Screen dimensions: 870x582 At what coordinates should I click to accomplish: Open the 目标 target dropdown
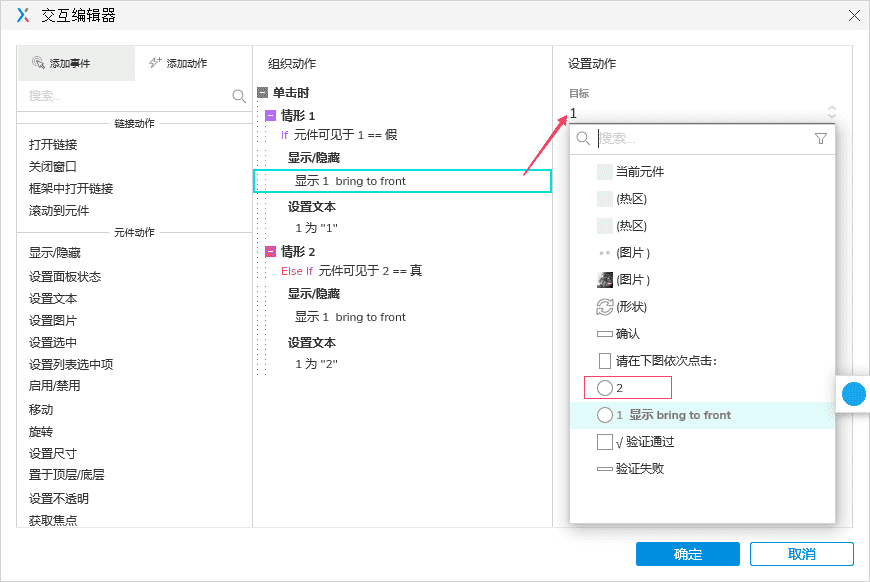click(700, 113)
